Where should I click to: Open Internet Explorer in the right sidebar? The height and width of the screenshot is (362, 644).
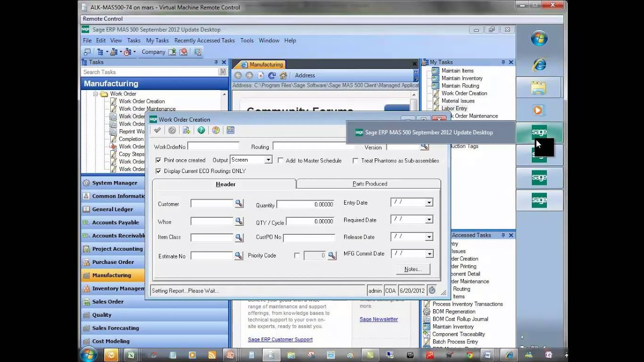539,64
